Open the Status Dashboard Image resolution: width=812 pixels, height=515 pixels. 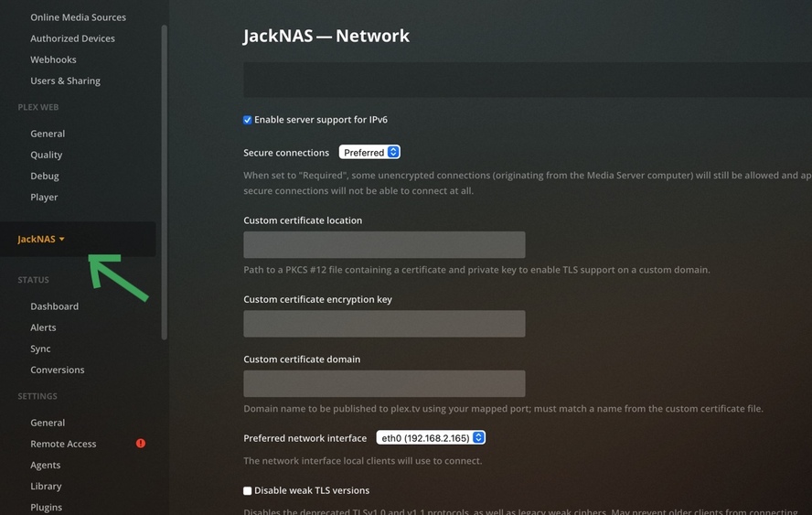54,306
